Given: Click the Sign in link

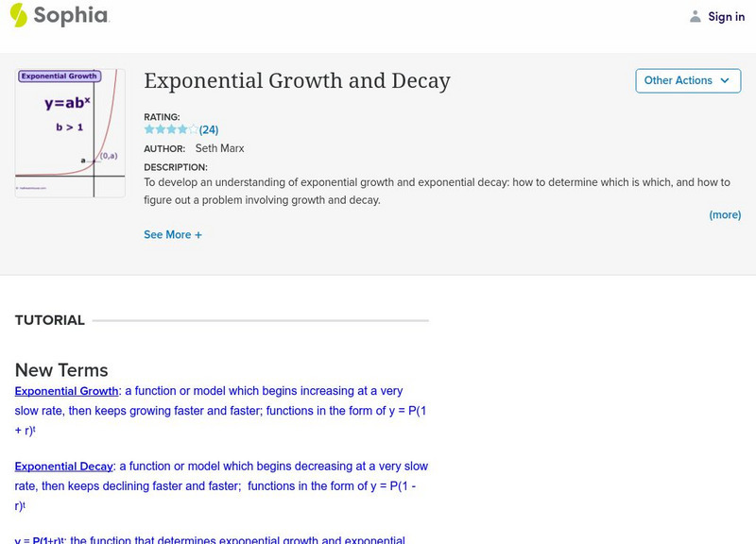Looking at the screenshot, I should [726, 16].
